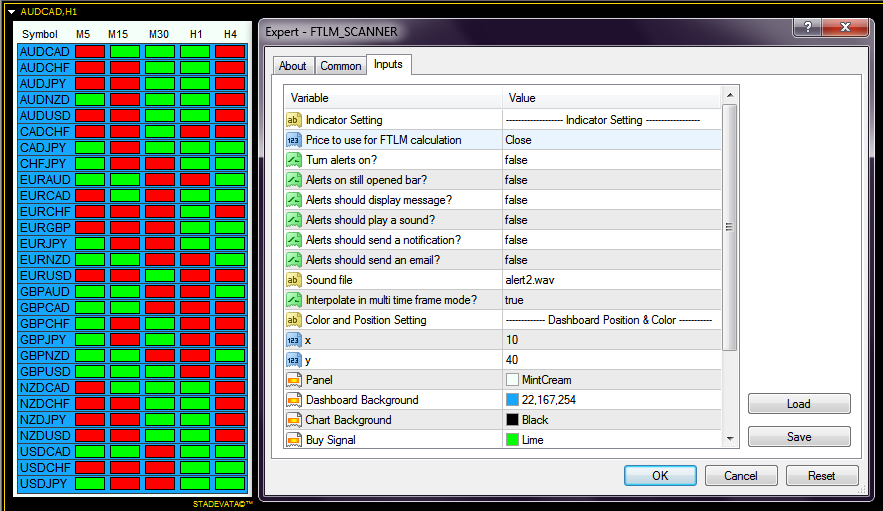883x511 pixels.
Task: Switch to the Common tab
Action: pyautogui.click(x=340, y=66)
